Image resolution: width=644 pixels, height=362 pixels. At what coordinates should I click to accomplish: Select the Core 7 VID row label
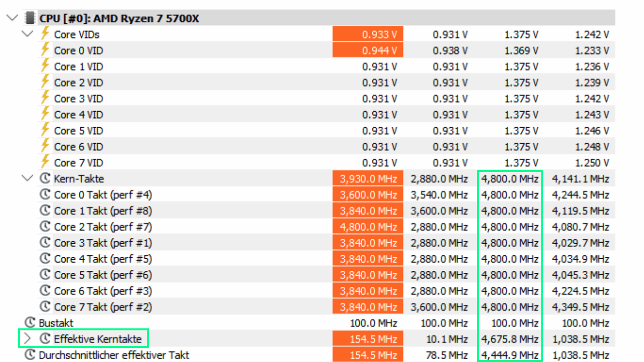[x=78, y=163]
